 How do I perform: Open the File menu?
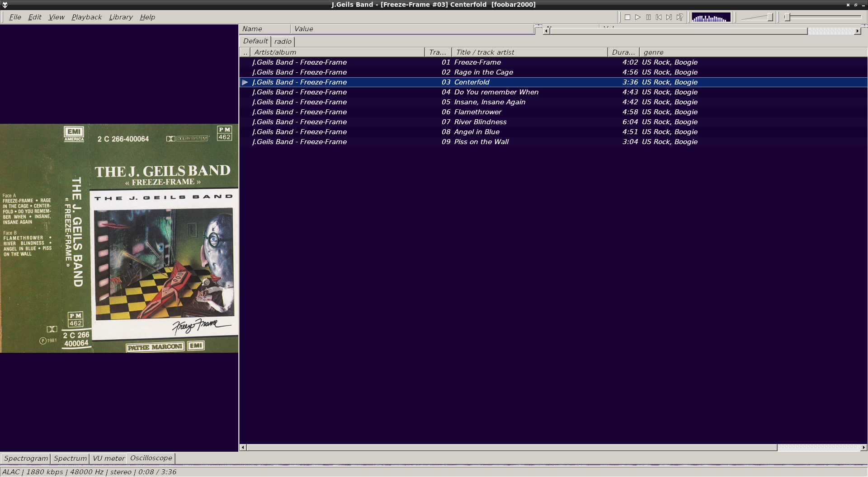tap(15, 17)
